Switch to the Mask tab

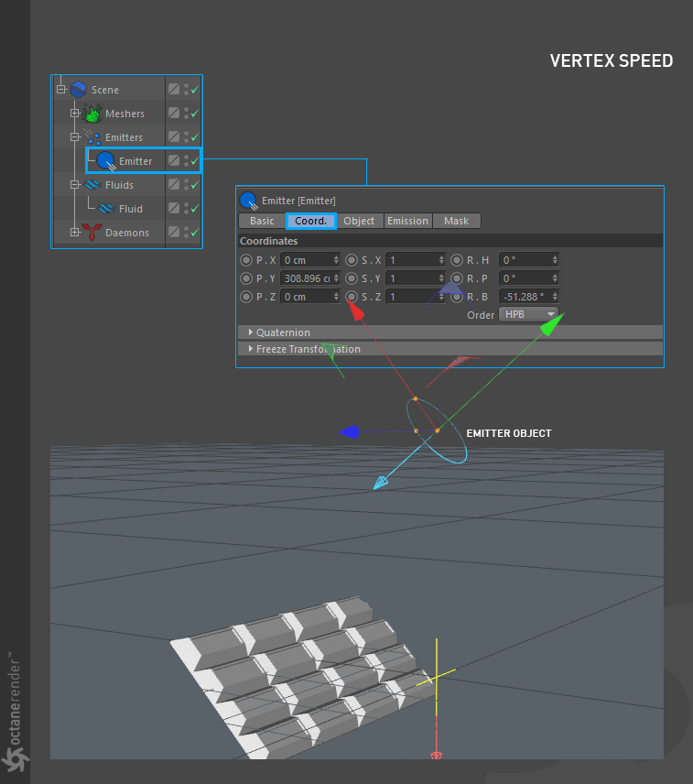456,221
